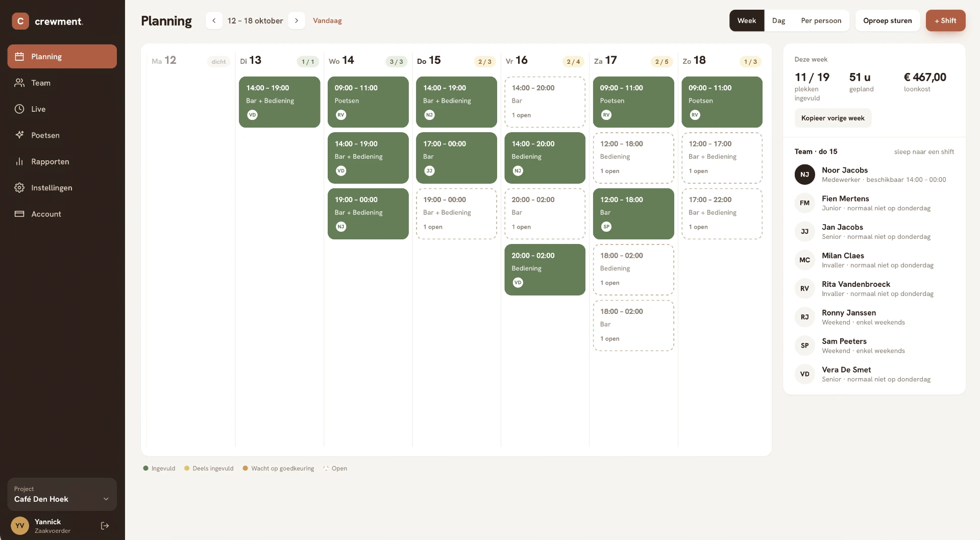
Task: Click the Vandaag link
Action: tap(327, 20)
